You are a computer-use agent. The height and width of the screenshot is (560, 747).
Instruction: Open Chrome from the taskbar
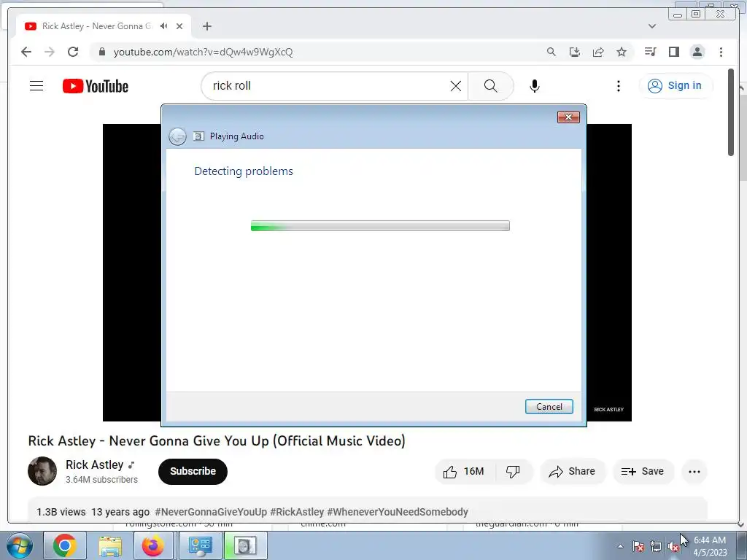[65, 545]
